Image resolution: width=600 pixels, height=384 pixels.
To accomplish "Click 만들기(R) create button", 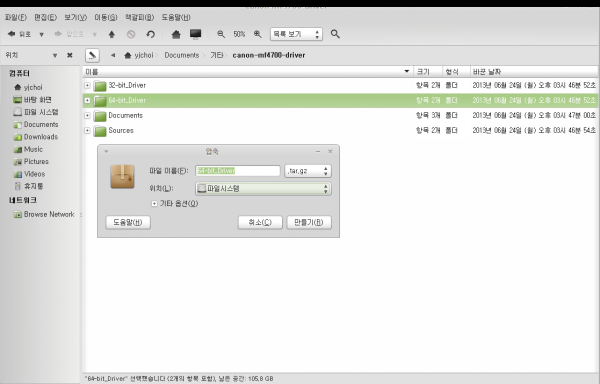I will point(309,223).
